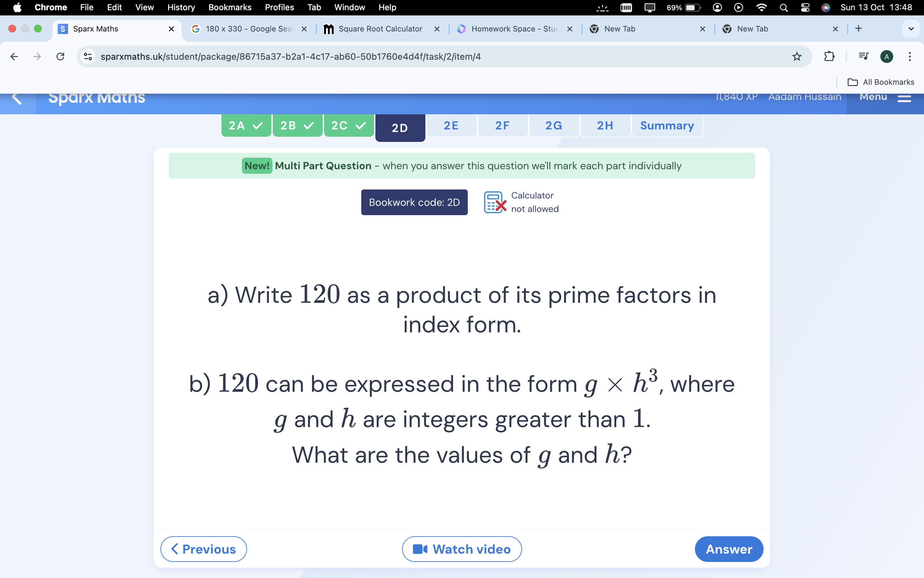
Task: Click the Siri icon in menu bar
Action: coord(826,7)
